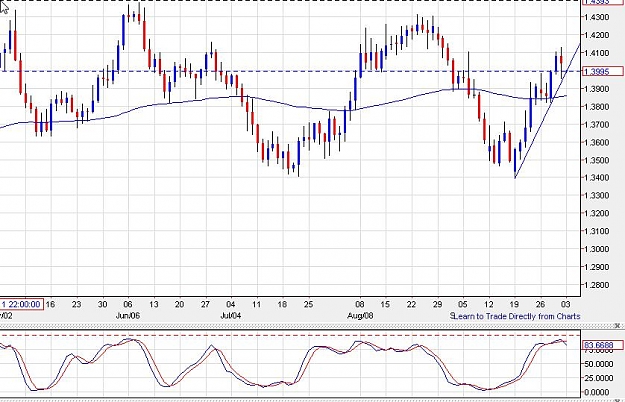Click the 29 date label on the time axis
625x402 pixels.
pos(437,305)
